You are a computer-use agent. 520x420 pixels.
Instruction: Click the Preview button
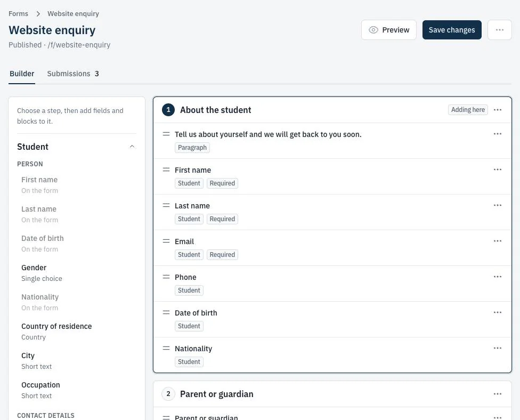[x=389, y=30]
